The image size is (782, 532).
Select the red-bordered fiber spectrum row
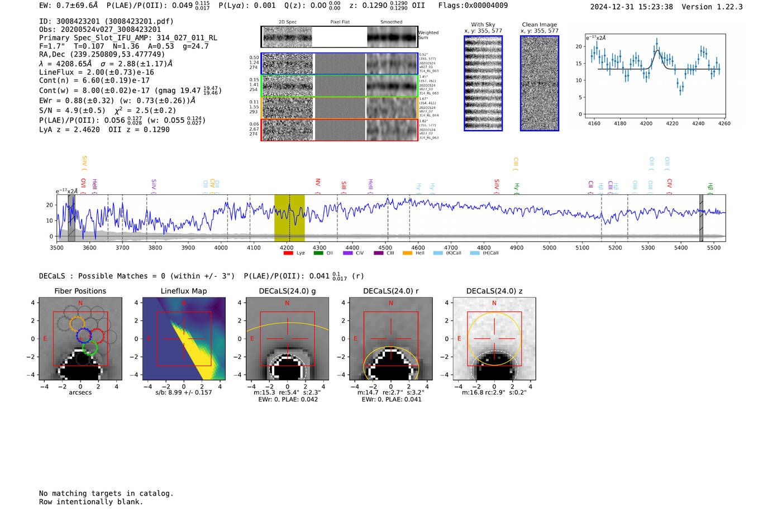tap(339, 130)
